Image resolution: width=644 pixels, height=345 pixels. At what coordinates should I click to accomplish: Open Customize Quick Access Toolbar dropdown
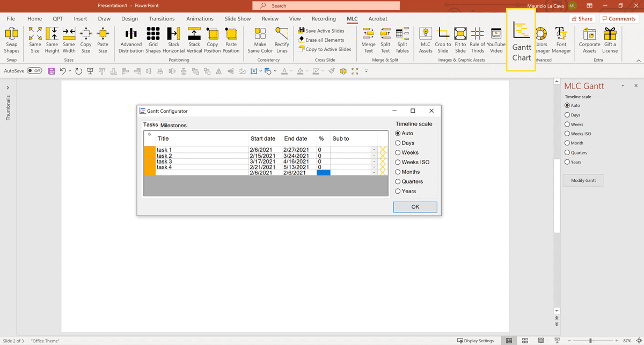[x=367, y=71]
